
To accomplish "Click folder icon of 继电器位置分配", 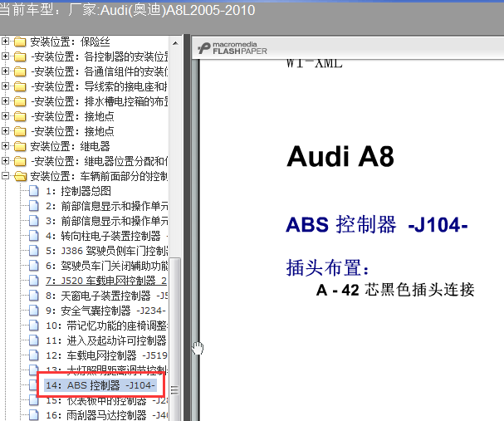I will (x=20, y=161).
